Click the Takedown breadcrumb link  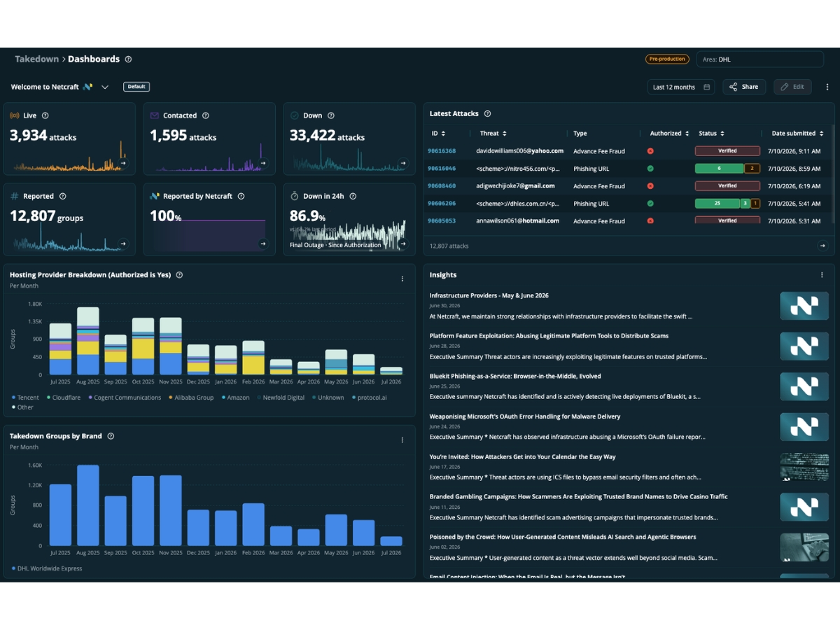point(37,59)
